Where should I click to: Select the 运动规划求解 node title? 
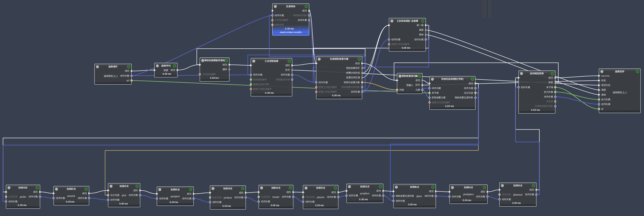(536, 73)
